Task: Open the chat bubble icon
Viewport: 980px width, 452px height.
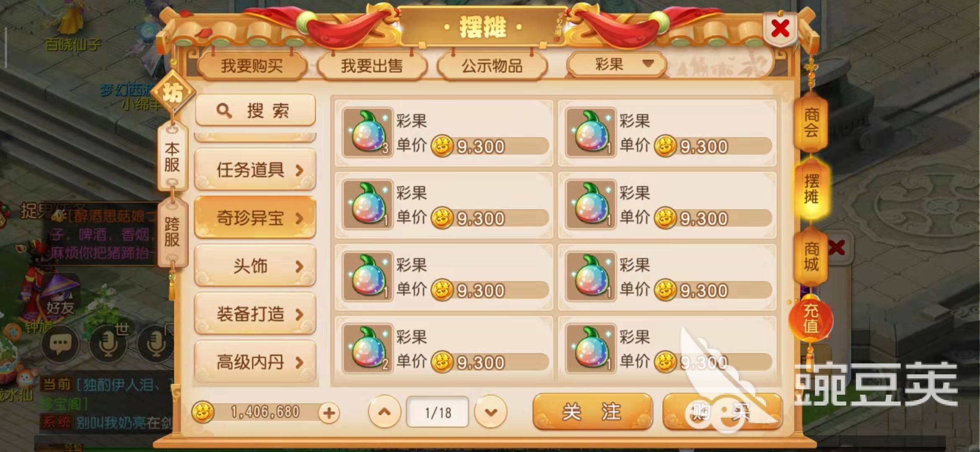Action: click(x=59, y=344)
